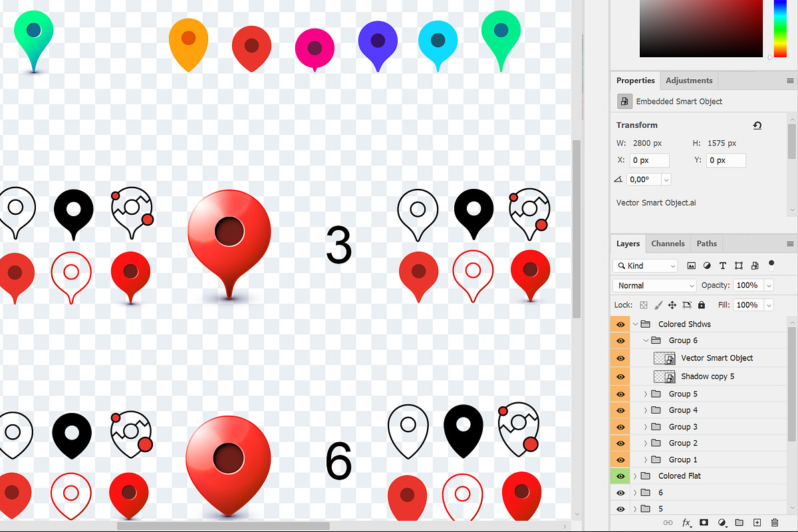Click the Shadow copy 5 layer thumbnail

(664, 376)
